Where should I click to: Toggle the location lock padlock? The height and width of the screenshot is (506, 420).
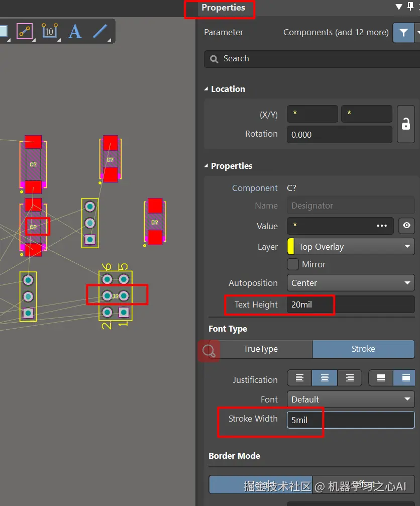406,124
